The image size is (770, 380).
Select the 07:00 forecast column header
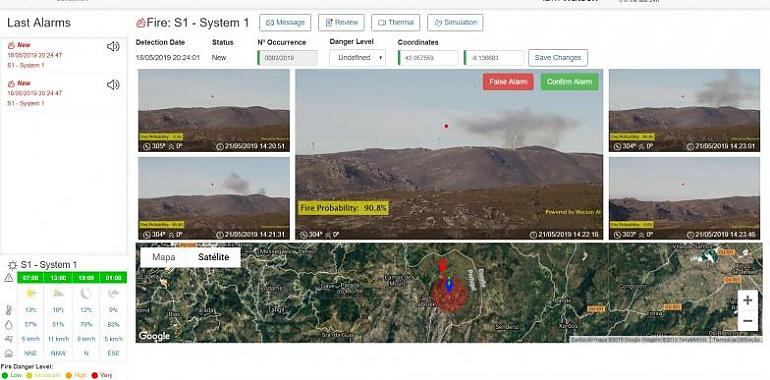coord(30,278)
